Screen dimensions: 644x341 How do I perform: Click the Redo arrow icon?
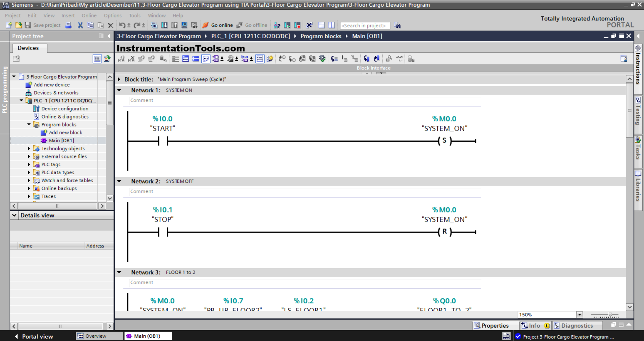coord(137,25)
